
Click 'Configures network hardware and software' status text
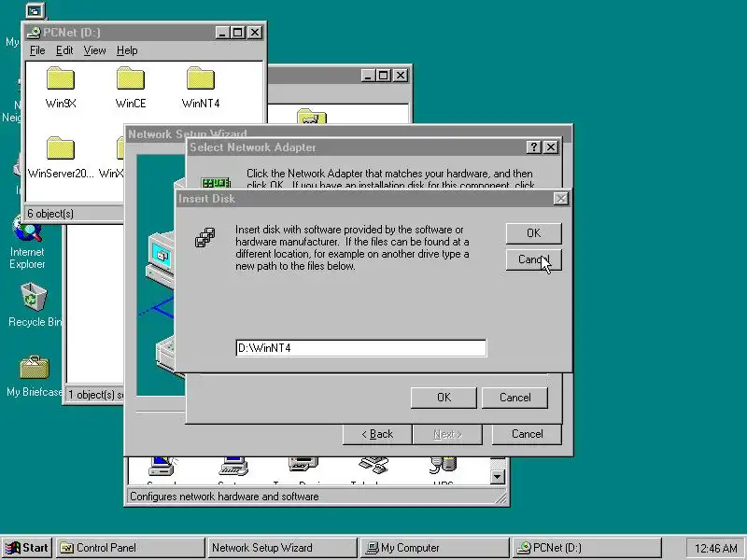click(224, 497)
